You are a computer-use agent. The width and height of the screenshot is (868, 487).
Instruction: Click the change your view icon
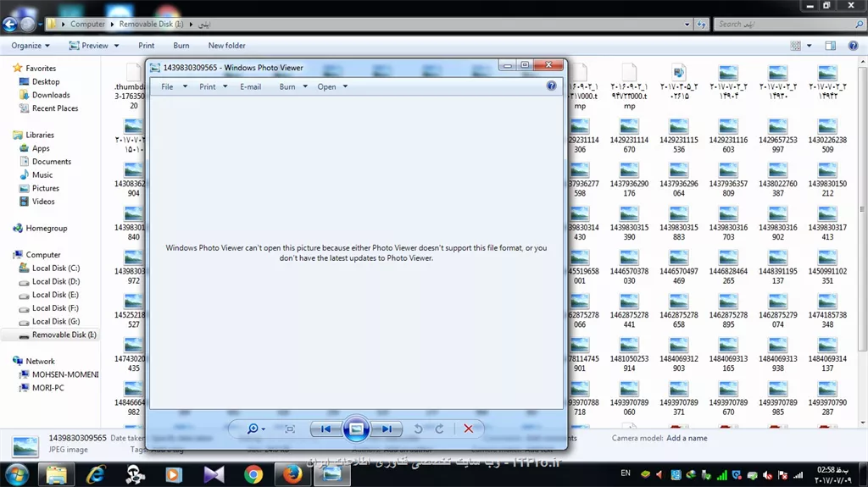[795, 46]
